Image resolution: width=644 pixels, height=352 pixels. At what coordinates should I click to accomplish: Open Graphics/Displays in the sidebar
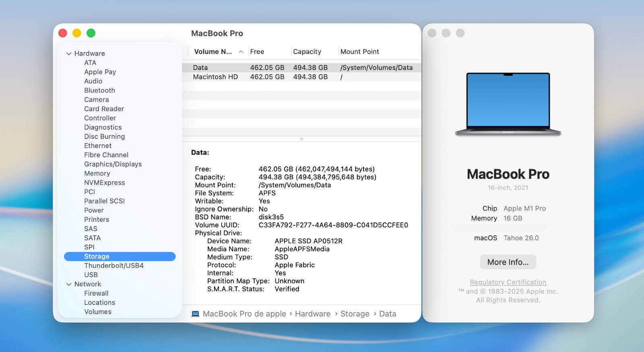tap(113, 164)
